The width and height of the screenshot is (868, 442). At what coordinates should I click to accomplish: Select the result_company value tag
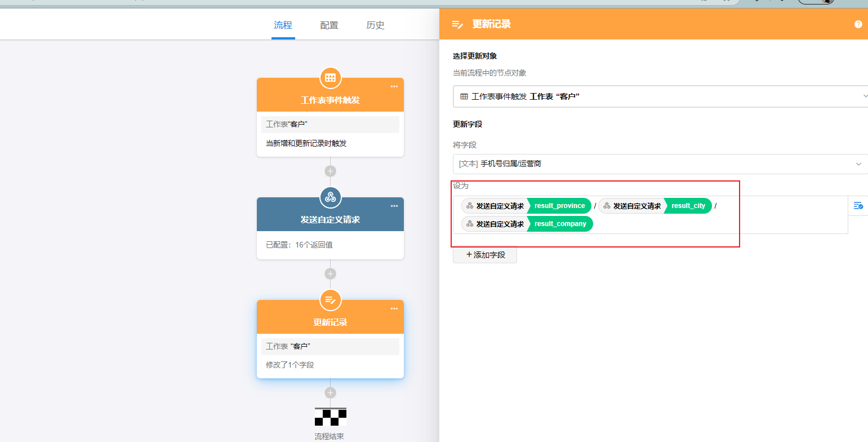[560, 224]
